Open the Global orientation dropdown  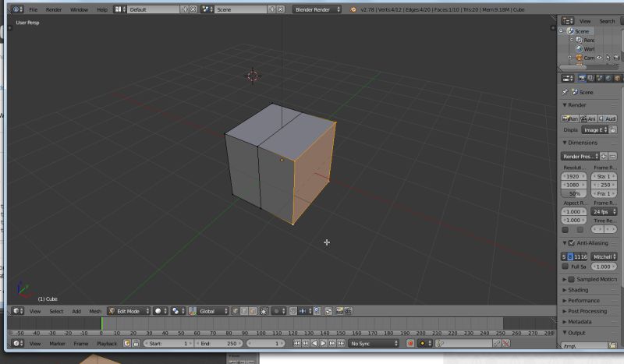pyautogui.click(x=212, y=311)
